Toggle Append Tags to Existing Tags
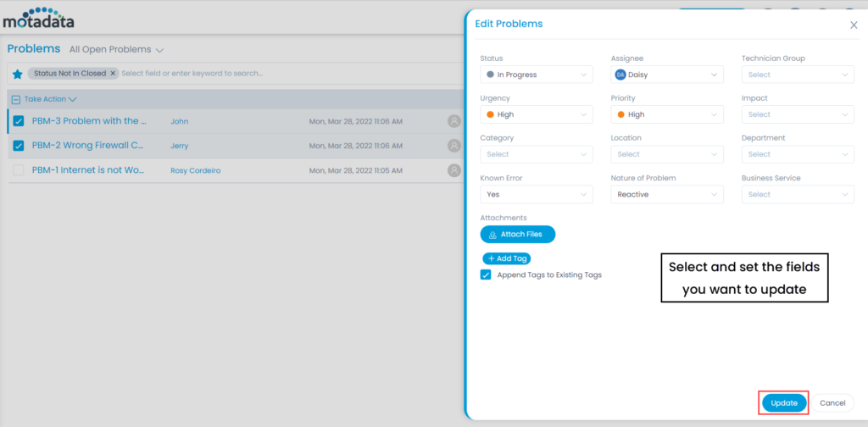This screenshot has width=868, height=427. click(x=486, y=274)
